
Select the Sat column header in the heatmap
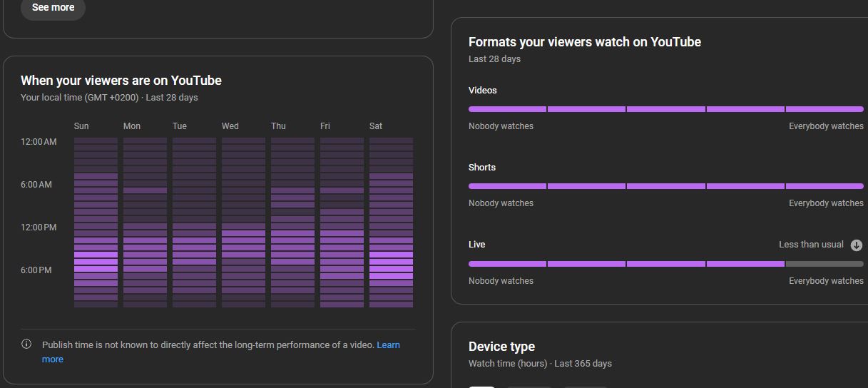pos(376,126)
